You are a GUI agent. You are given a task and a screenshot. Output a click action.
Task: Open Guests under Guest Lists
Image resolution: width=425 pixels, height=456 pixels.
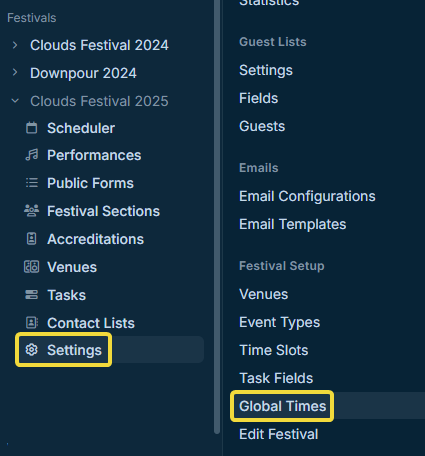[262, 126]
